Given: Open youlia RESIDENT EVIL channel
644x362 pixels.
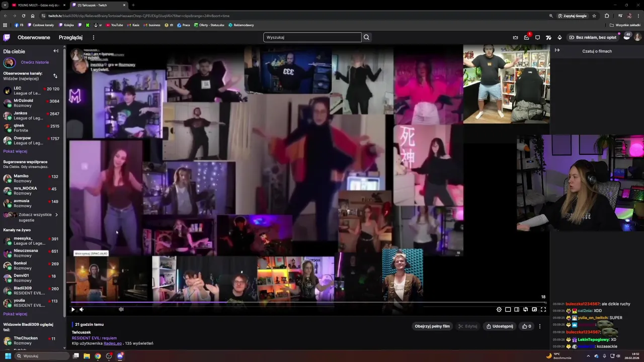Looking at the screenshot, I should coord(31,303).
